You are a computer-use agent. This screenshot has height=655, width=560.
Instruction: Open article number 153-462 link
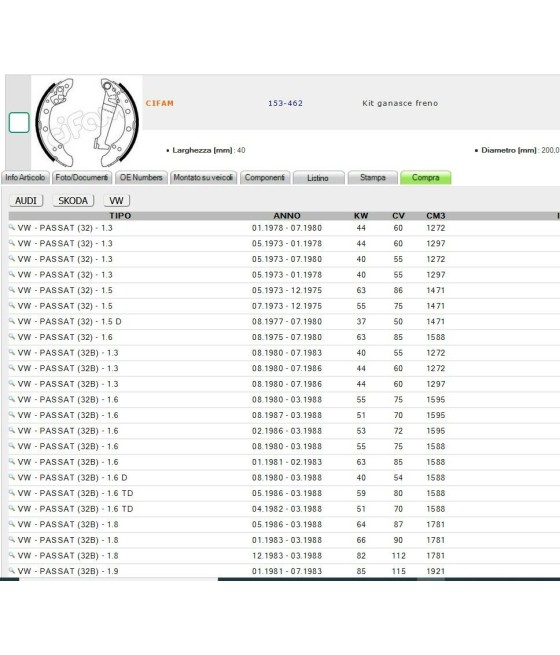[x=285, y=103]
